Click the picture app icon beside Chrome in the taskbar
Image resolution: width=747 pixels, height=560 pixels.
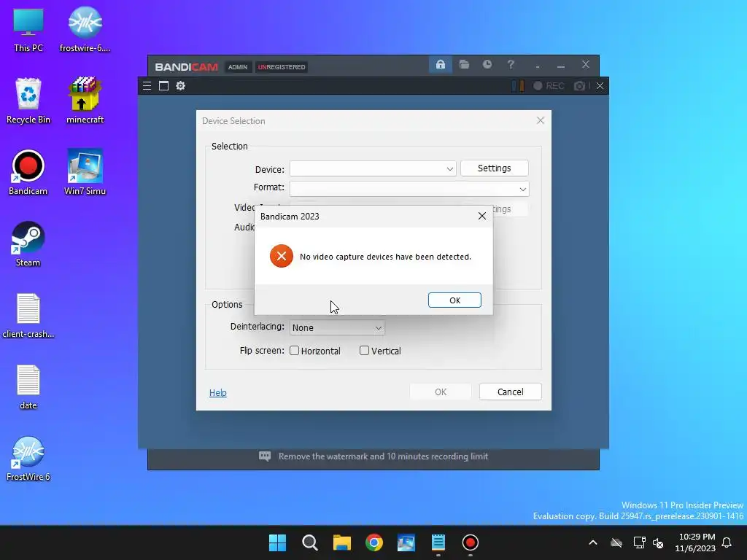(x=406, y=542)
